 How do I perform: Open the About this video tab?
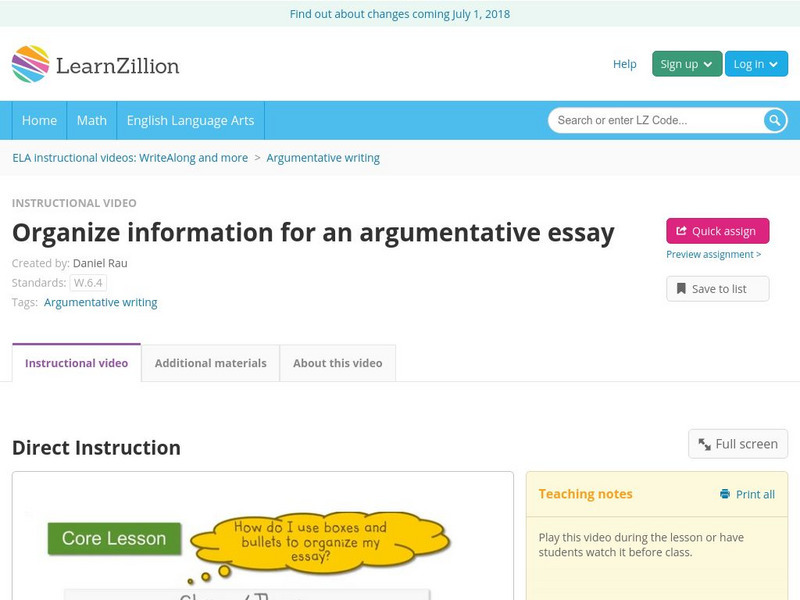pyautogui.click(x=336, y=363)
